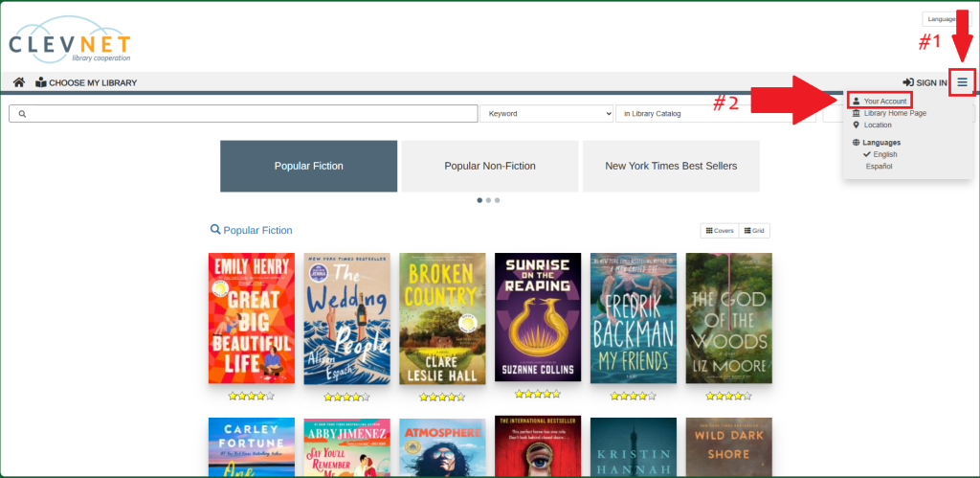Click the third carousel pagination dot
The width and height of the screenshot is (980, 478).
coord(498,200)
